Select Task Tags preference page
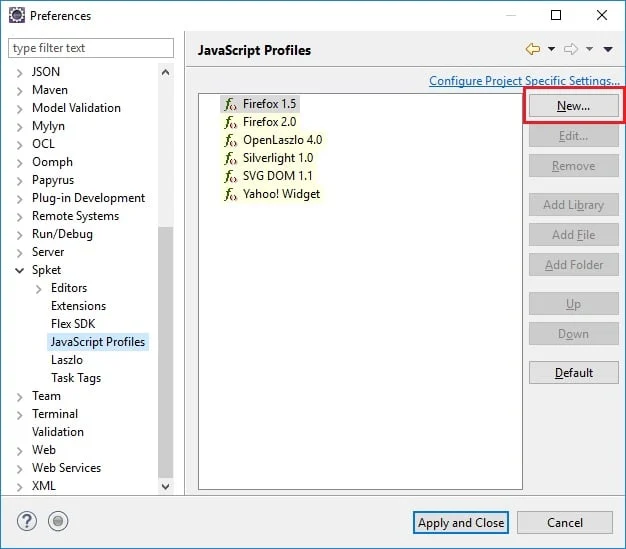Viewport: 626px width, 549px height. pos(76,378)
